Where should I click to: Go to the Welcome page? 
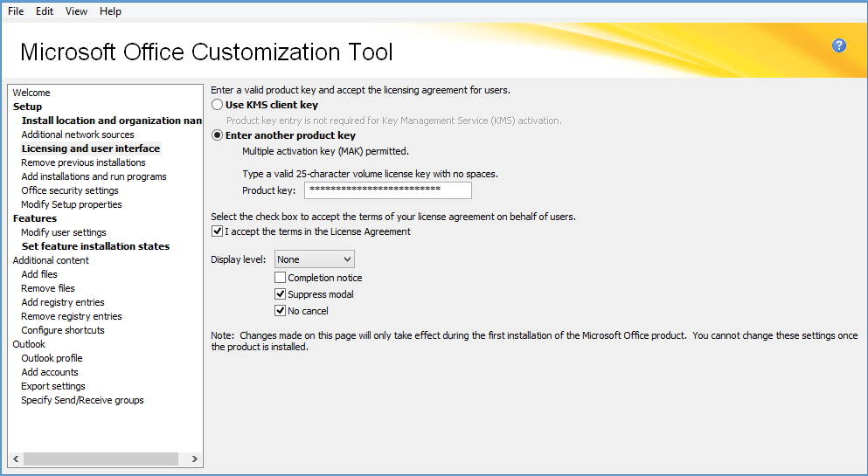[x=31, y=93]
